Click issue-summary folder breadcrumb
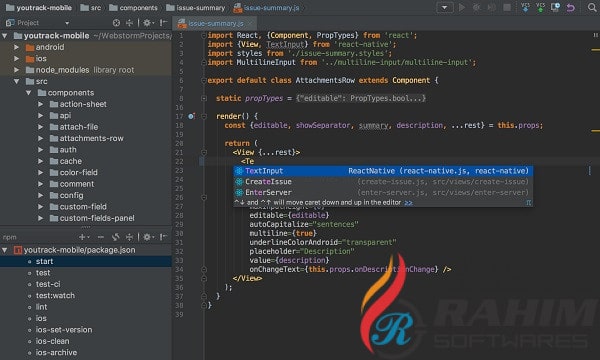The image size is (600, 360). [x=196, y=8]
